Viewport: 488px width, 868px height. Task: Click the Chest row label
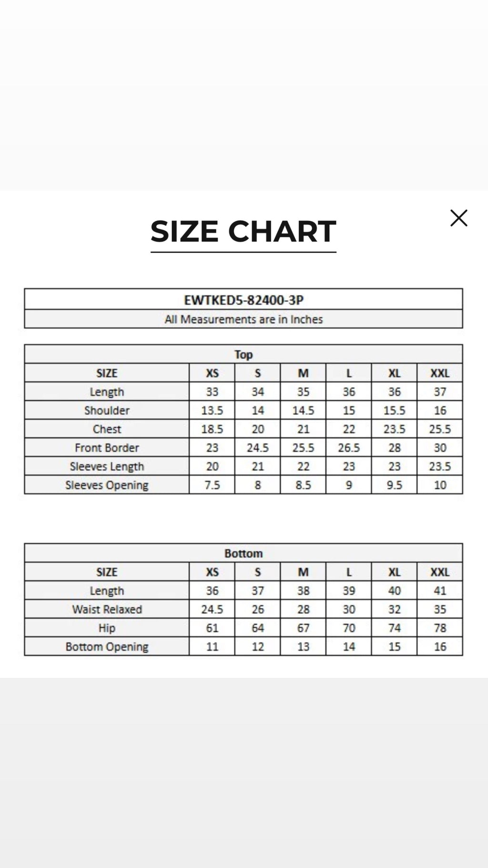click(107, 429)
